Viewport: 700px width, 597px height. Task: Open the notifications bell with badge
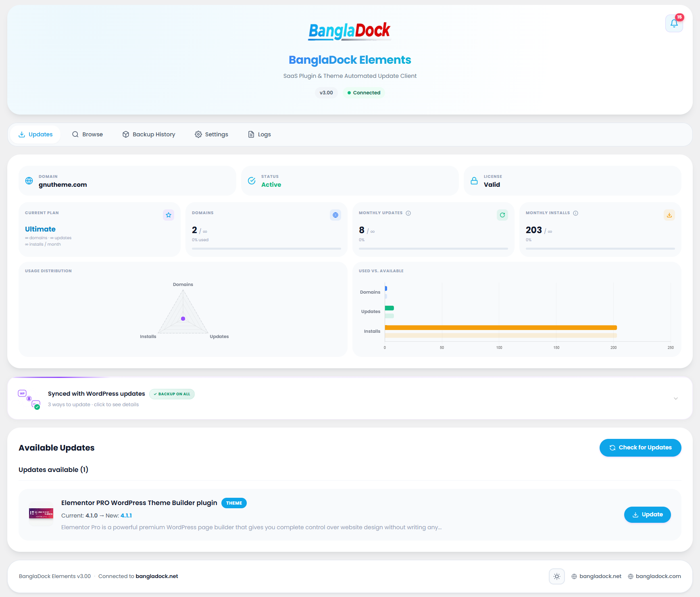tap(674, 23)
